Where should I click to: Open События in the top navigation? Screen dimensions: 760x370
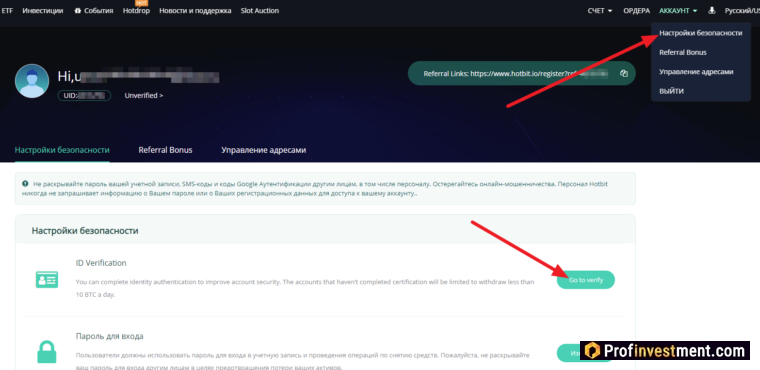[x=94, y=10]
